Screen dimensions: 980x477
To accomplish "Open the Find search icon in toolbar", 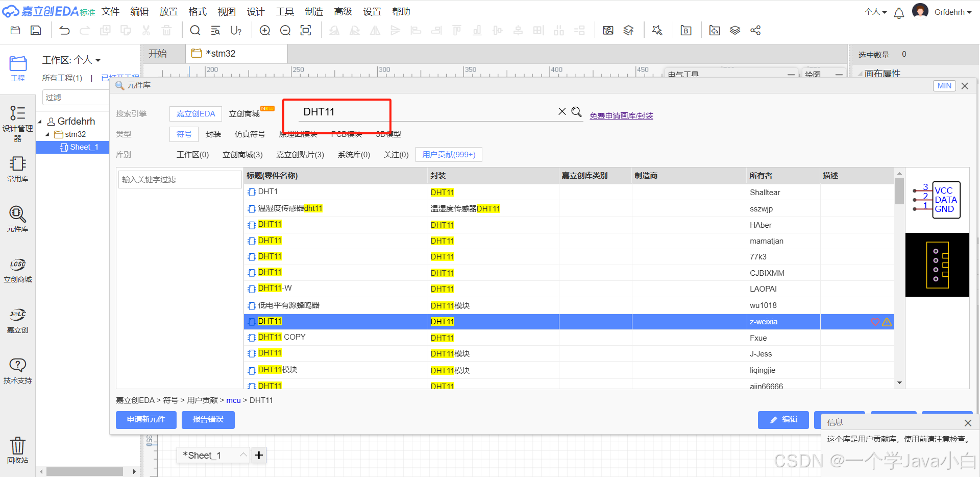I will [x=195, y=31].
